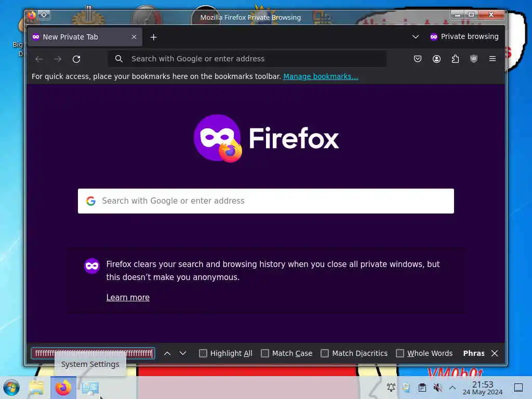Select the New Private Tab tab
Viewport: 532px width, 399px height.
pyautogui.click(x=85, y=37)
